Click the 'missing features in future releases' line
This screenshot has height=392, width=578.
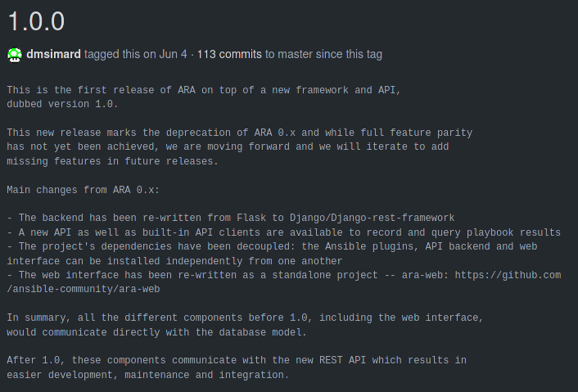click(112, 161)
